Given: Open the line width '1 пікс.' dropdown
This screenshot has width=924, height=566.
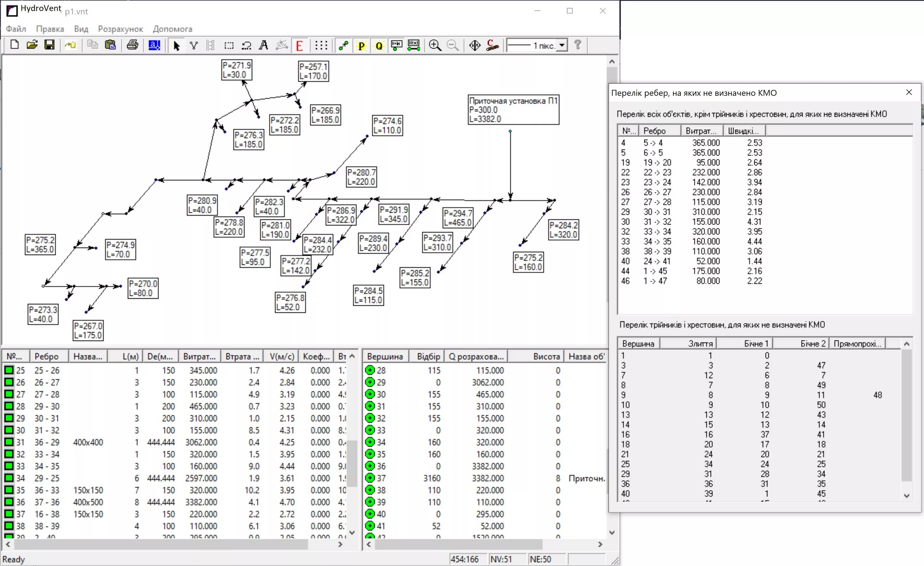Looking at the screenshot, I should click(x=561, y=45).
